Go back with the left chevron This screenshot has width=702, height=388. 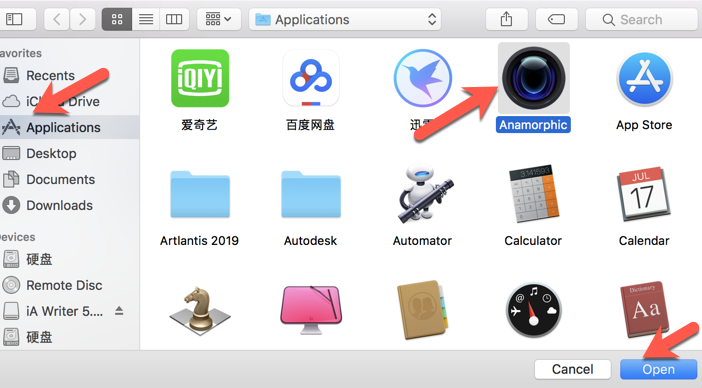57,19
